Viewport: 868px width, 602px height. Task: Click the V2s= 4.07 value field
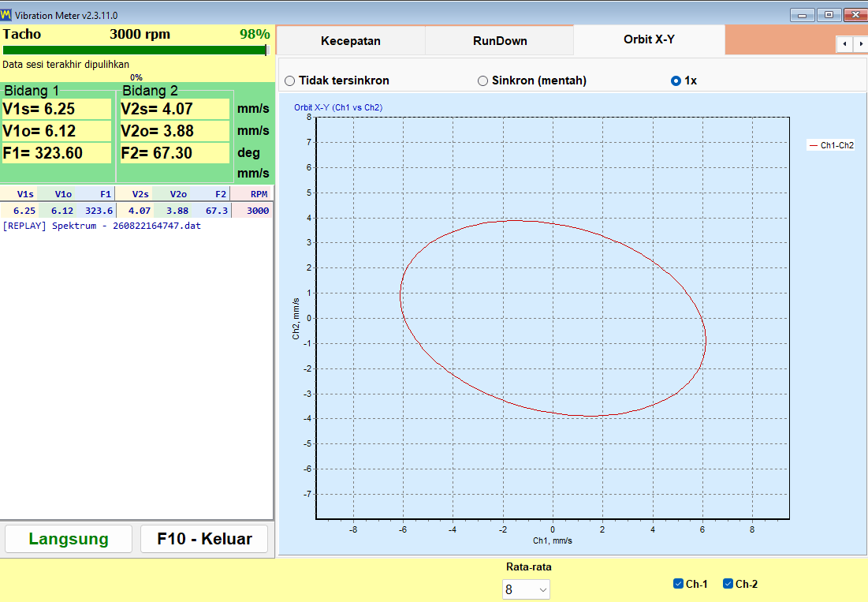click(174, 109)
